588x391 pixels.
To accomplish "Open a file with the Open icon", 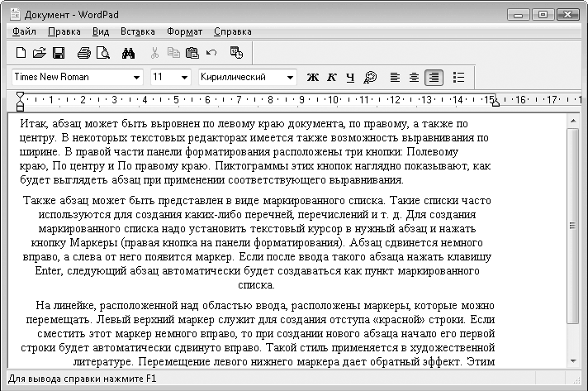I will 39,53.
